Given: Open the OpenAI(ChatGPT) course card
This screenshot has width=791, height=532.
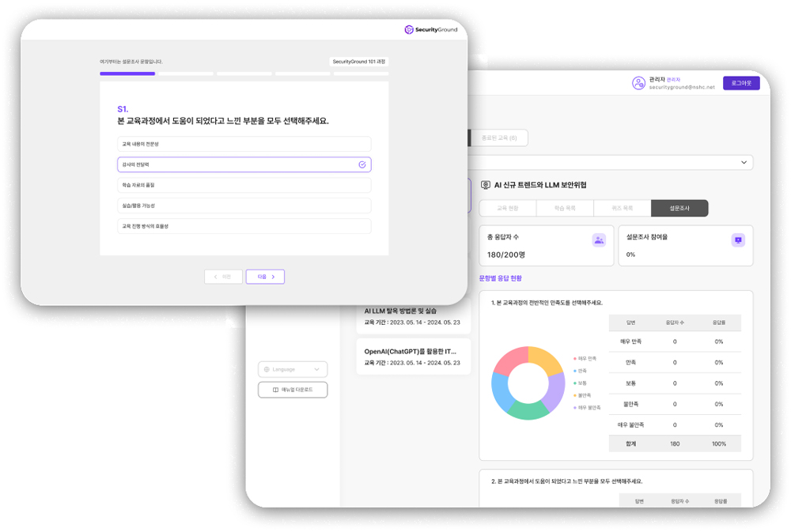Looking at the screenshot, I should [413, 357].
